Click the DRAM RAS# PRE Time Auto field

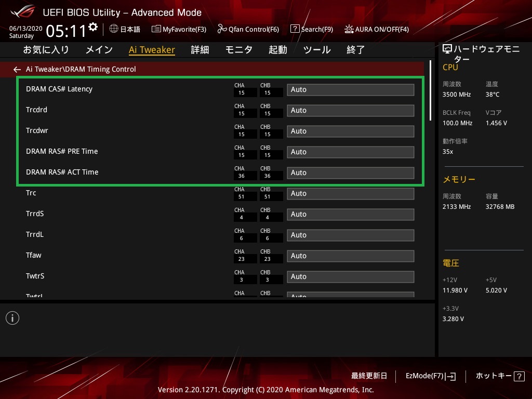tap(351, 152)
